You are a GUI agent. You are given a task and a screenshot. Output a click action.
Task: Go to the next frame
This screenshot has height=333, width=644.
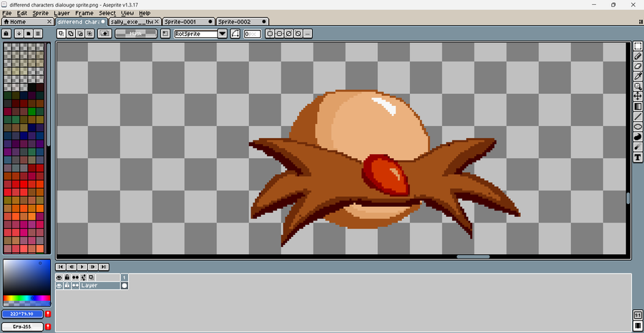[x=93, y=267]
